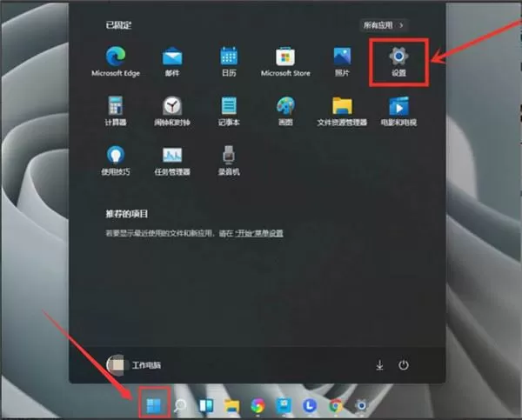Screen dimensions: 522x420
Task: Open File Explorer from the taskbar
Action: click(231, 405)
